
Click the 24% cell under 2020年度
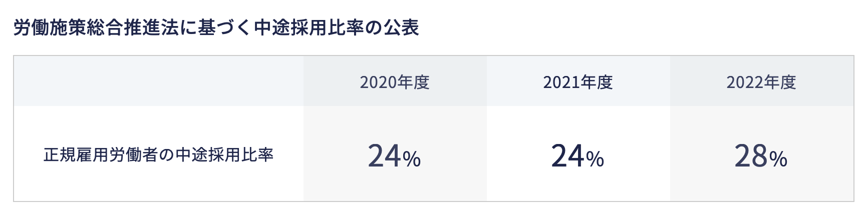pos(395,155)
